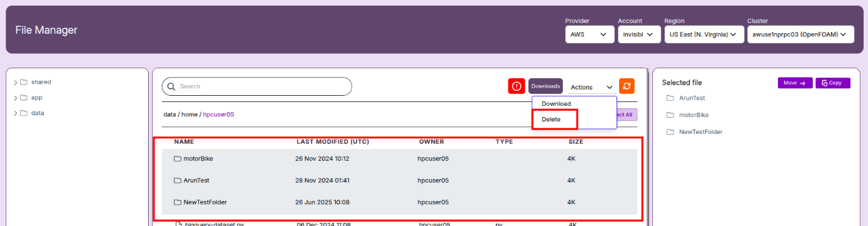
Task: Click 'shared' label in folder tree
Action: click(x=41, y=82)
